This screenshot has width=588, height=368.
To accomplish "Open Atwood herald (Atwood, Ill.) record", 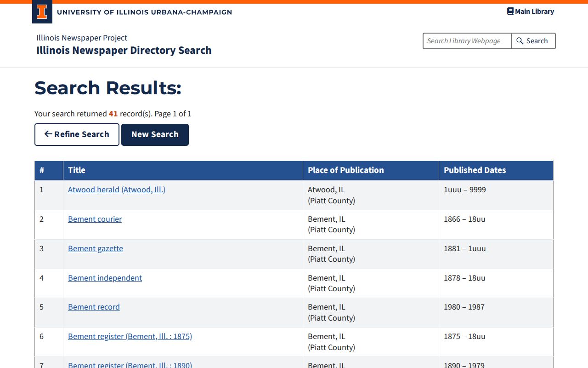I will (x=117, y=190).
